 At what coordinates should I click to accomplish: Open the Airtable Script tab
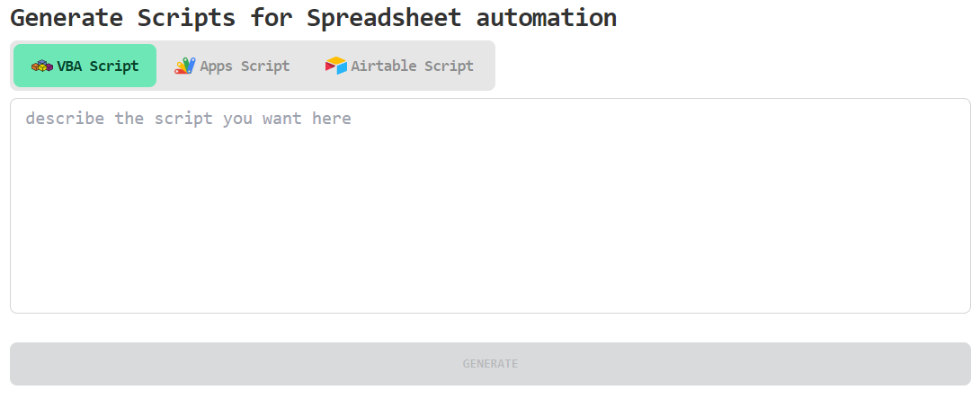(x=400, y=66)
